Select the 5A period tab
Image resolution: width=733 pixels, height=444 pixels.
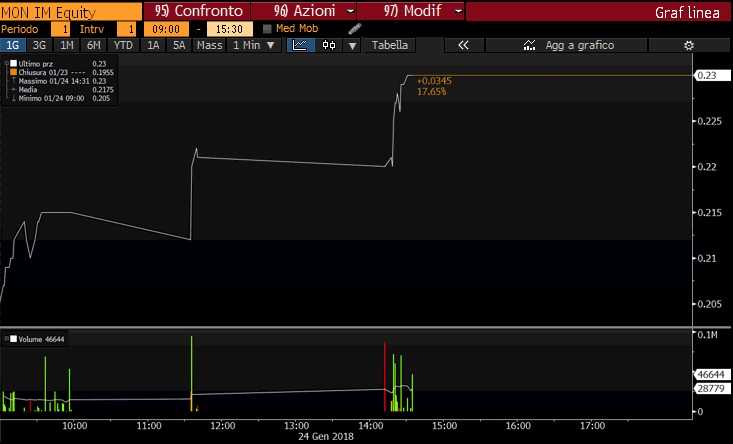pyautogui.click(x=179, y=45)
